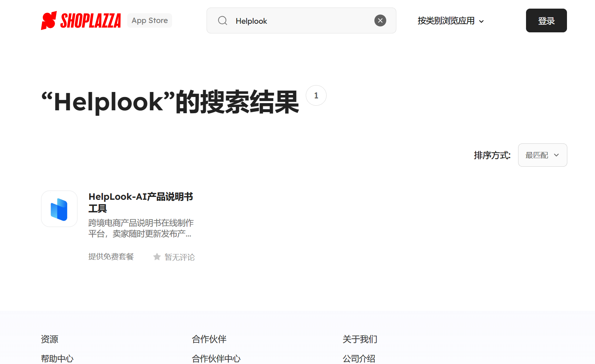Click the 登录 button
This screenshot has height=364, width=595.
(x=546, y=20)
